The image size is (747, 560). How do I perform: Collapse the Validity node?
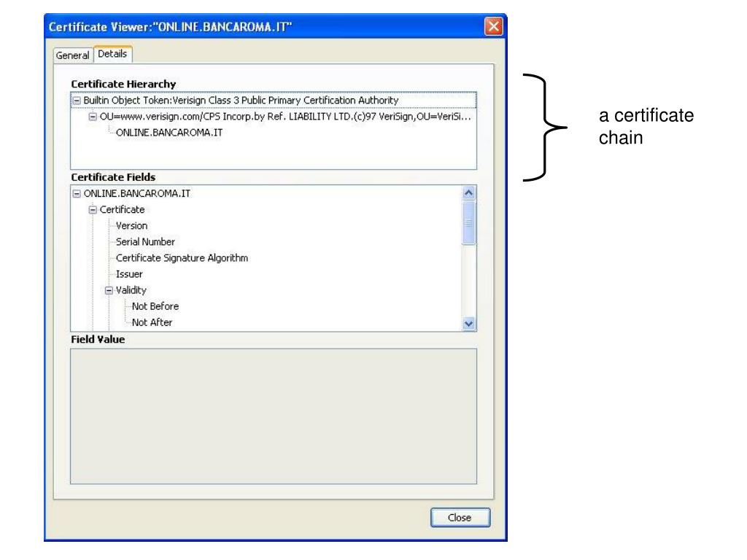pyautogui.click(x=109, y=290)
